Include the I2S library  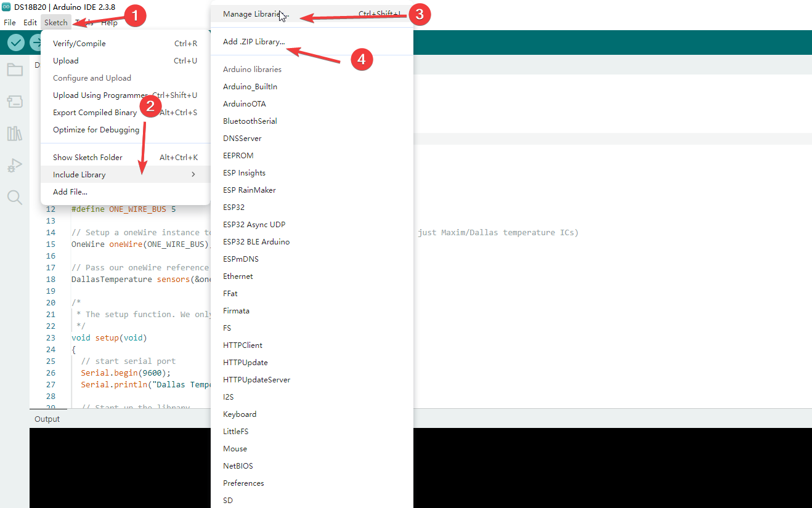tap(312, 397)
